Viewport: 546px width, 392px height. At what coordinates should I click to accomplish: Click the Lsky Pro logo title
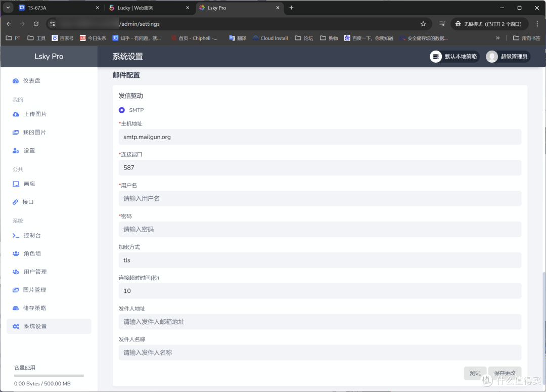click(49, 57)
